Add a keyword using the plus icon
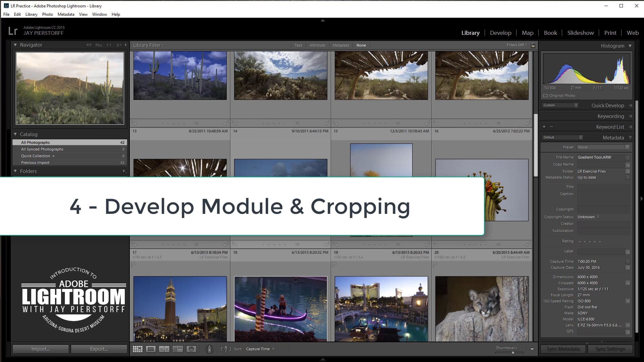The width and height of the screenshot is (644, 362). (x=544, y=127)
